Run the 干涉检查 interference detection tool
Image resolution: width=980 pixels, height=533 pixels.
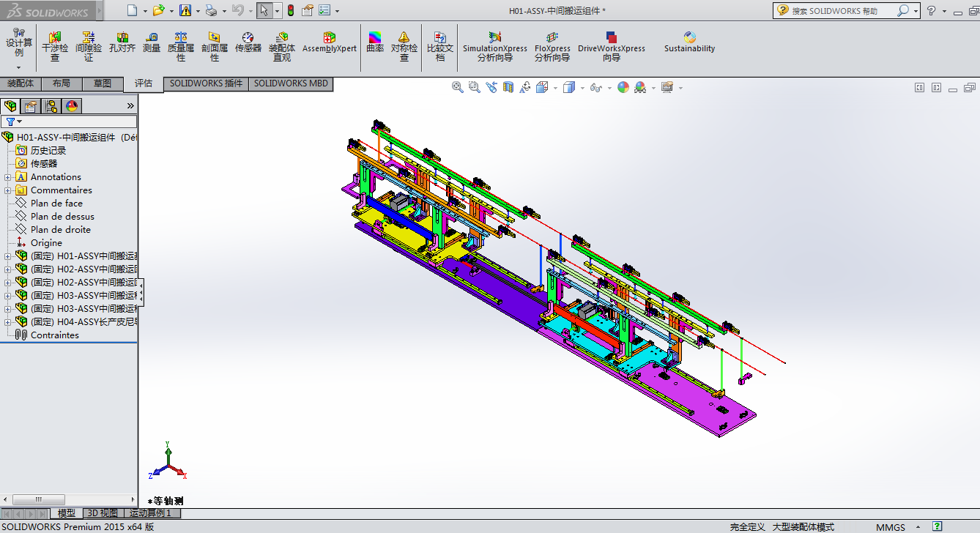pyautogui.click(x=55, y=44)
